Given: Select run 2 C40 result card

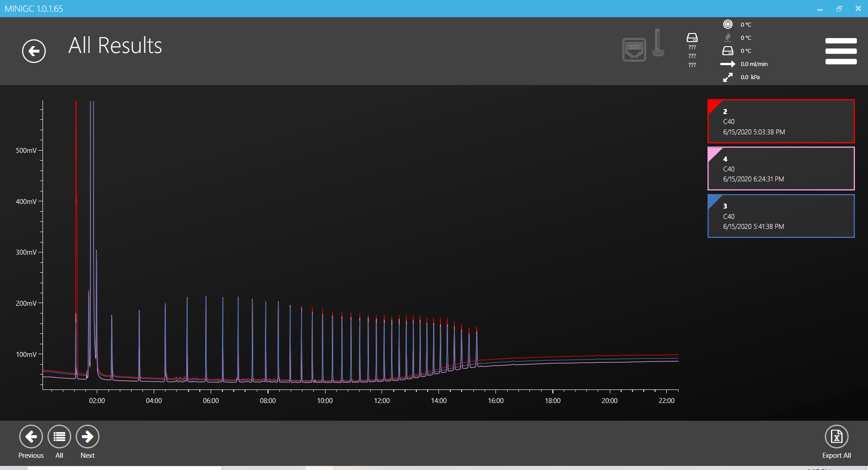Looking at the screenshot, I should pos(781,122).
